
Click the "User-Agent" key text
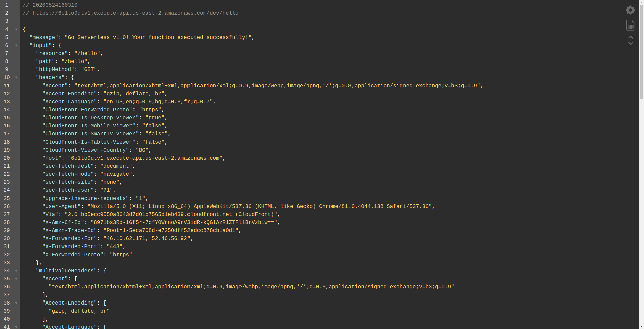coord(61,207)
